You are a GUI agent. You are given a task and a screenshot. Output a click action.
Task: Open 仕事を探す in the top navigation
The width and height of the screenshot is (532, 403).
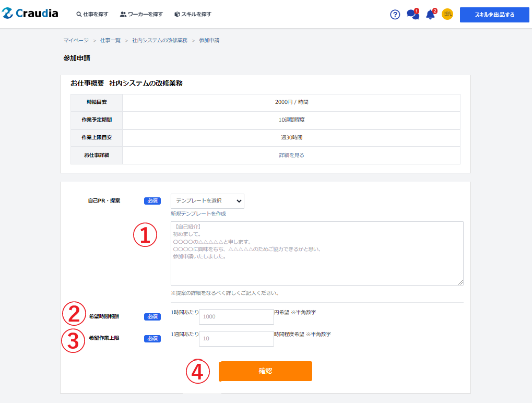click(92, 15)
